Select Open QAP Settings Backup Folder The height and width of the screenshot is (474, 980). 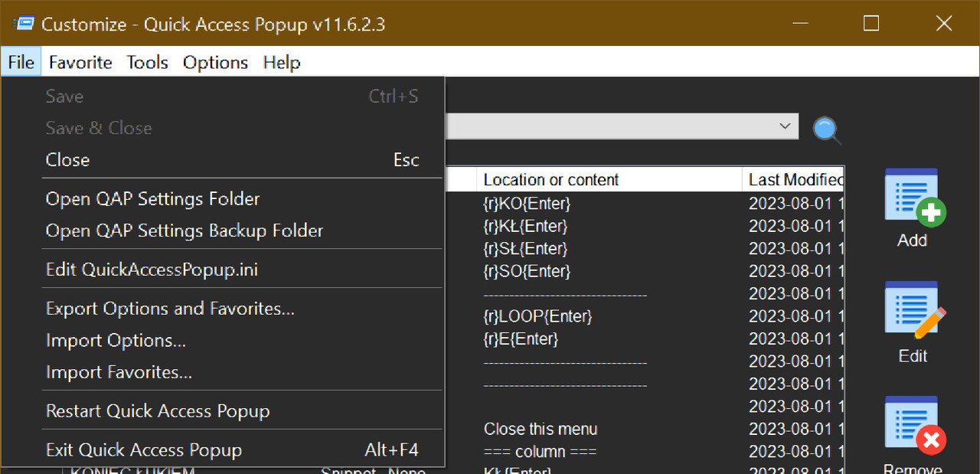(x=223, y=230)
